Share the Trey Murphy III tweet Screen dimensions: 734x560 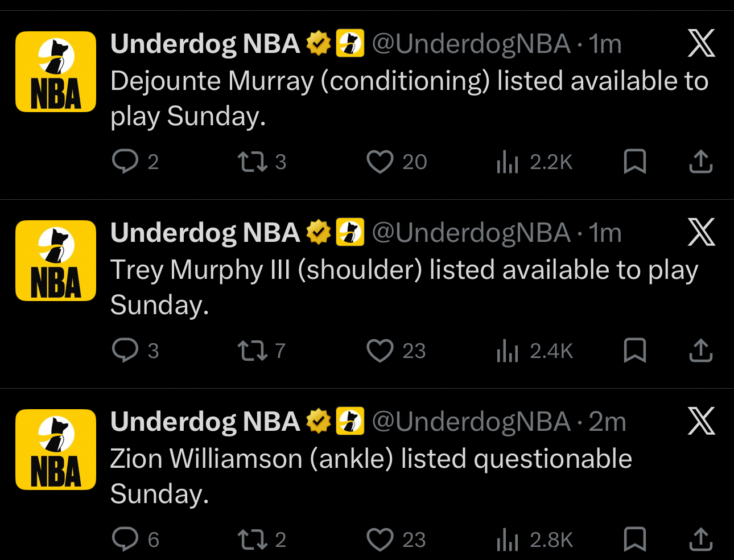click(x=700, y=351)
